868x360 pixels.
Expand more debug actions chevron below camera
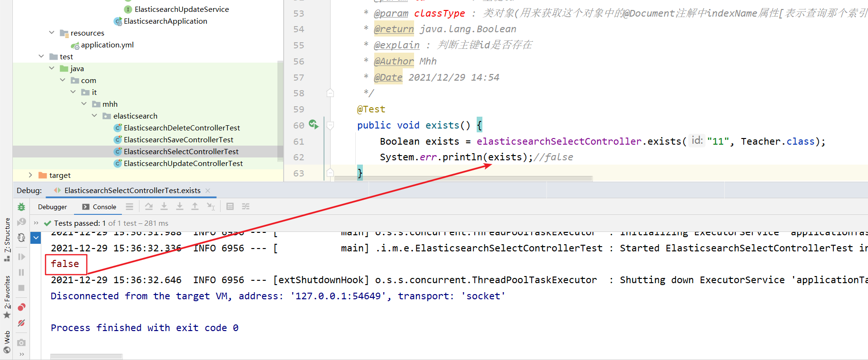click(21, 354)
